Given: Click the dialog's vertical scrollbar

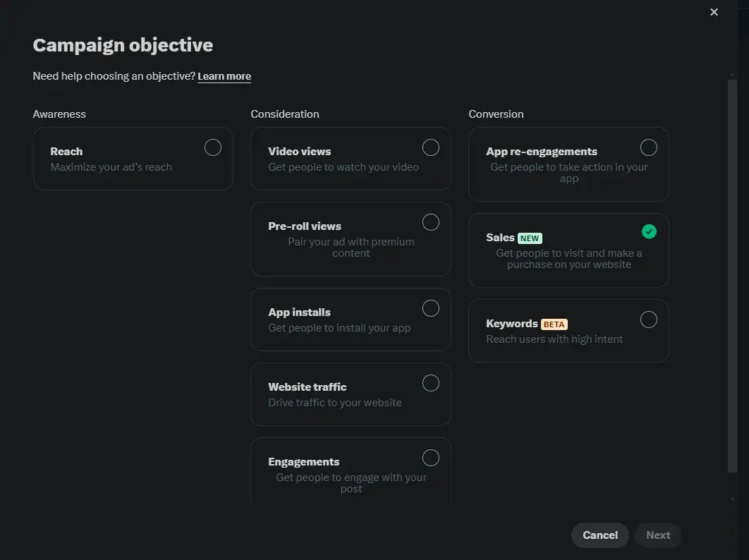Looking at the screenshot, I should [x=731, y=275].
